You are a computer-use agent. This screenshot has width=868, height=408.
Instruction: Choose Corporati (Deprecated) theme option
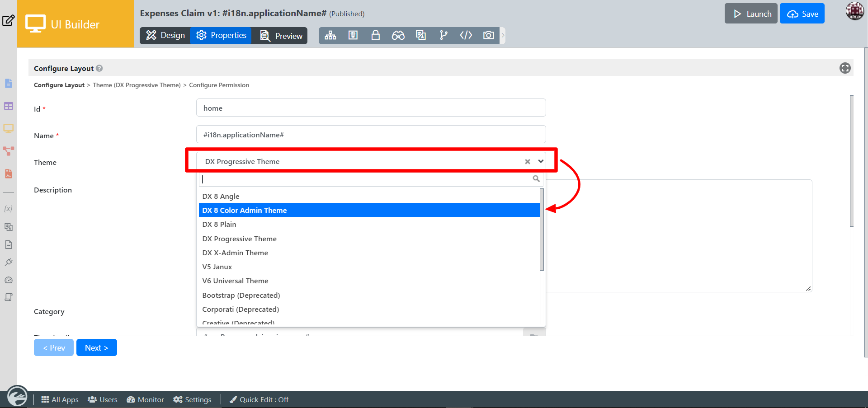tap(369, 309)
